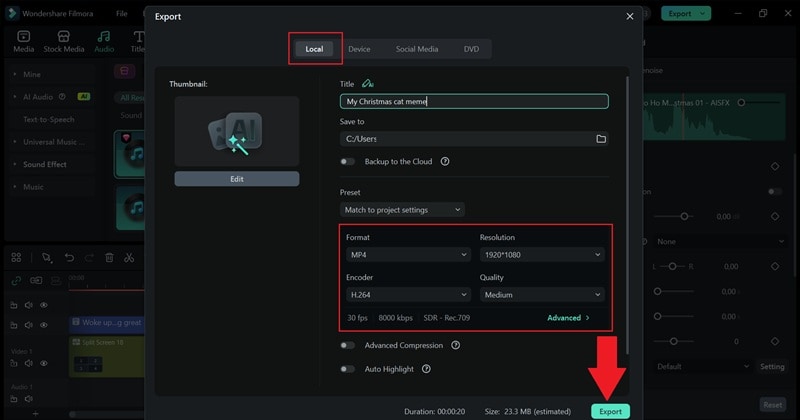Click the Reset button in audio panel
Viewport: 800px width, 420px height.
point(772,405)
